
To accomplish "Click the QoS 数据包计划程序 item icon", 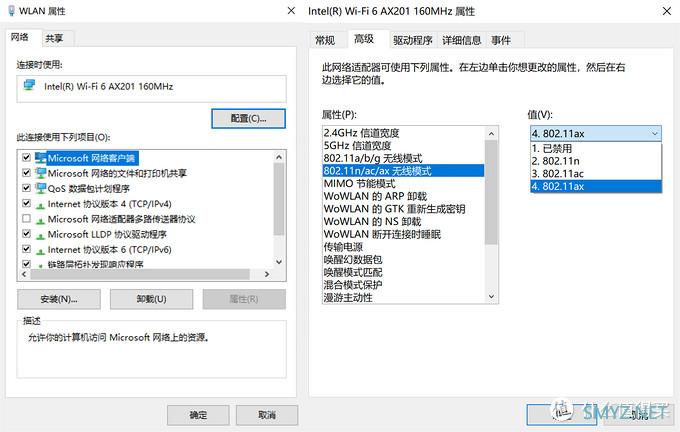I will point(41,188).
